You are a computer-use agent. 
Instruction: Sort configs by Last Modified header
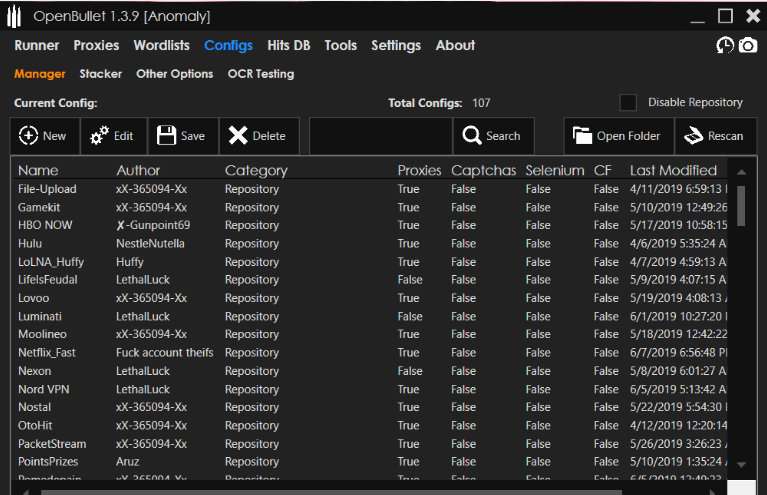tap(673, 170)
